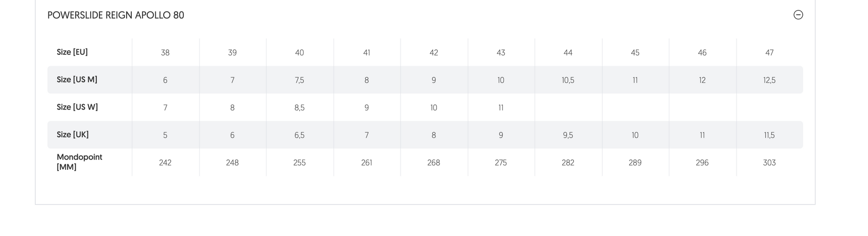Select the Size [UK] row label
The image size is (868, 236).
[73, 135]
